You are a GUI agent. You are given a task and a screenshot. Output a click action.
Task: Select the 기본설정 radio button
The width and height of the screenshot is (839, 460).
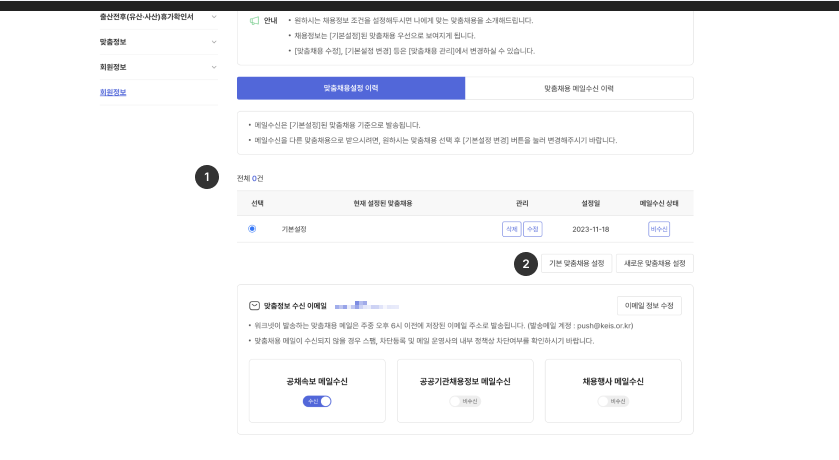point(252,229)
